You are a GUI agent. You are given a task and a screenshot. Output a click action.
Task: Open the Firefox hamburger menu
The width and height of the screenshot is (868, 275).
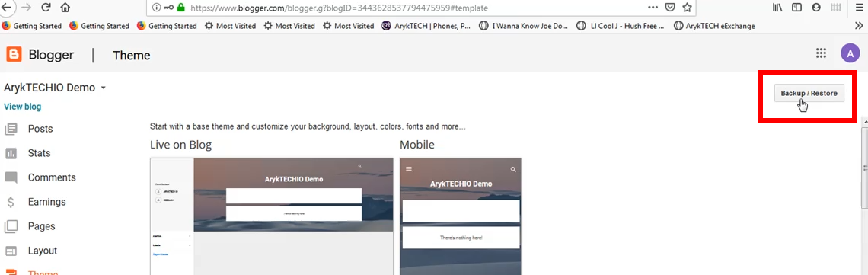(x=858, y=8)
